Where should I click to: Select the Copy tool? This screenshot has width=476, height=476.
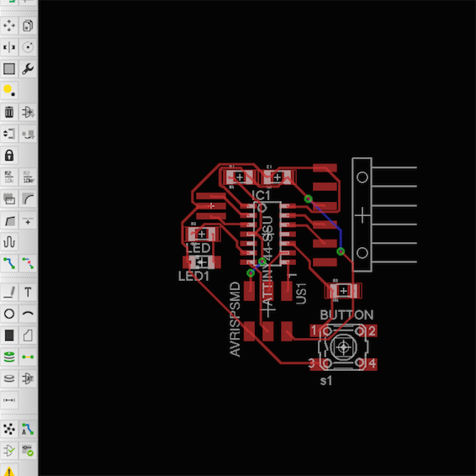[x=28, y=25]
